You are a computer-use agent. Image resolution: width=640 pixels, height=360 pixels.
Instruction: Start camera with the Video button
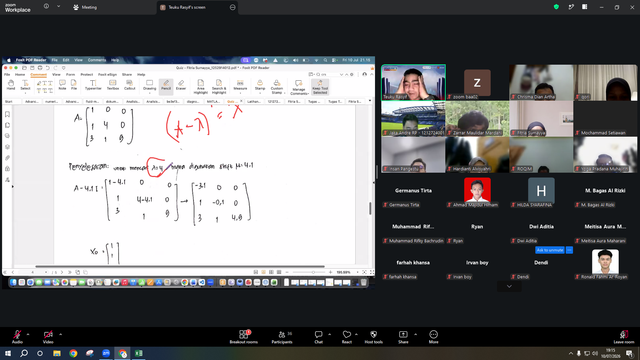pyautogui.click(x=48, y=337)
